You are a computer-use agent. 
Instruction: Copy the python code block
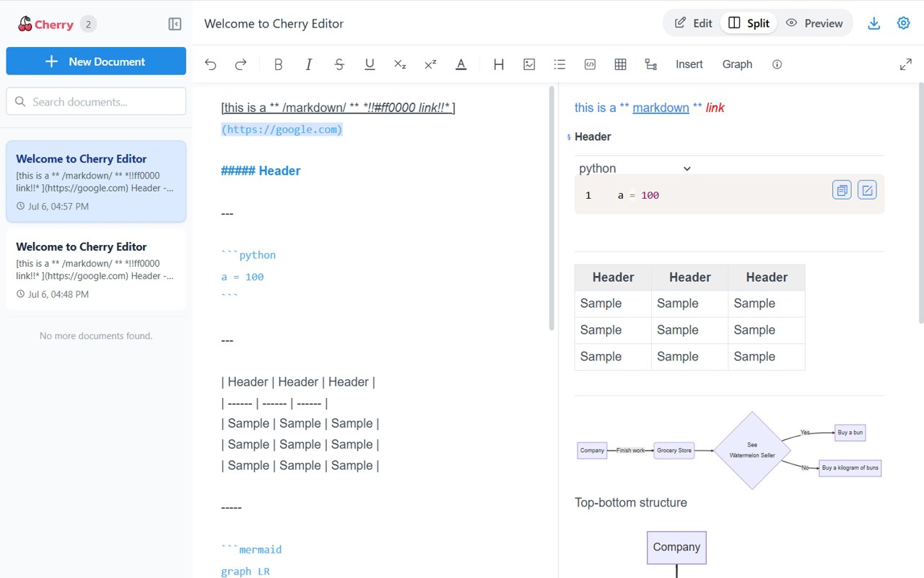(x=842, y=190)
